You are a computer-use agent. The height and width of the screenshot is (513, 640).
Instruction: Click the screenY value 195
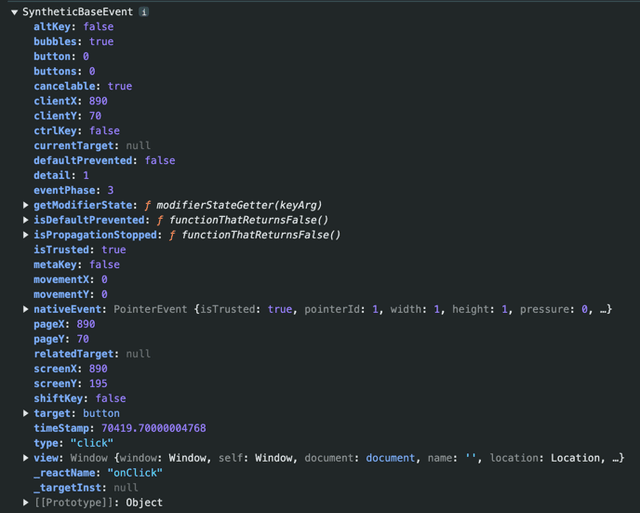98,383
